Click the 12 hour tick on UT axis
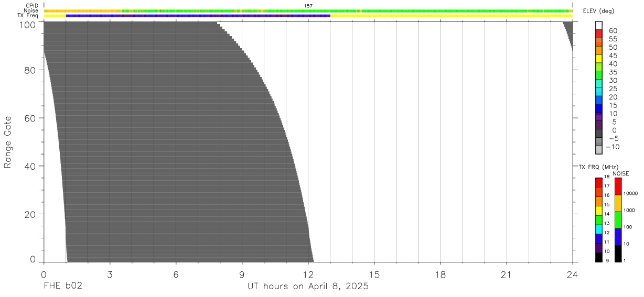Viewport: 644px width, 297px height. [308, 274]
